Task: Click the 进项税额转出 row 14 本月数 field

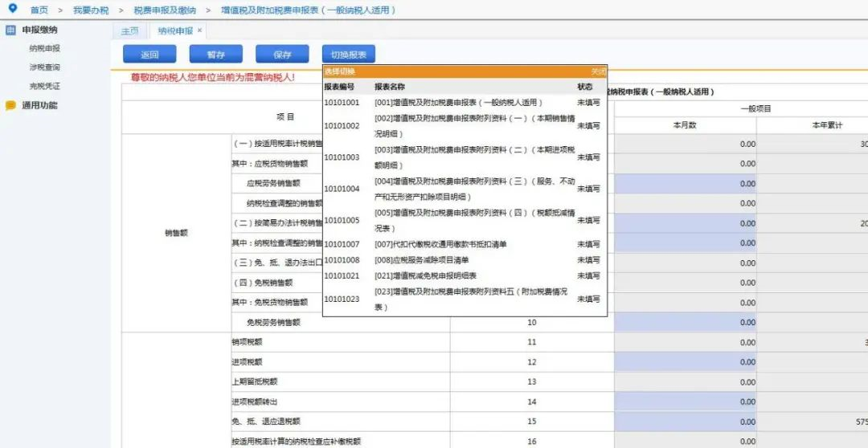Action: coord(686,402)
